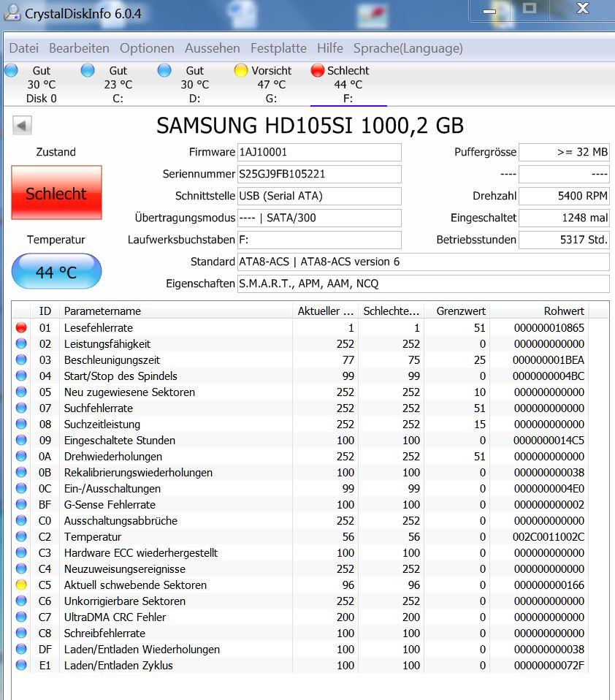Select Laden/Entladen Zyklus parameter name
The image size is (615, 700).
point(118,665)
